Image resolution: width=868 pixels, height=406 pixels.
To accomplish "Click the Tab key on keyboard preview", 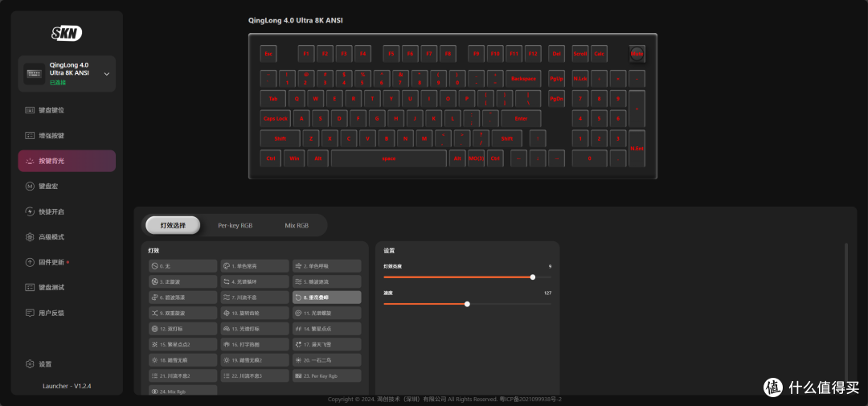I will tap(273, 99).
